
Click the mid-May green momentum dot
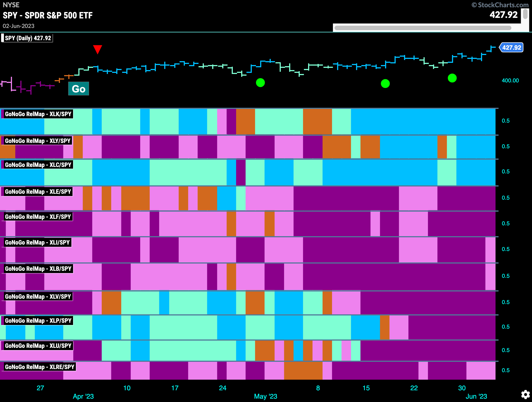tap(385, 83)
